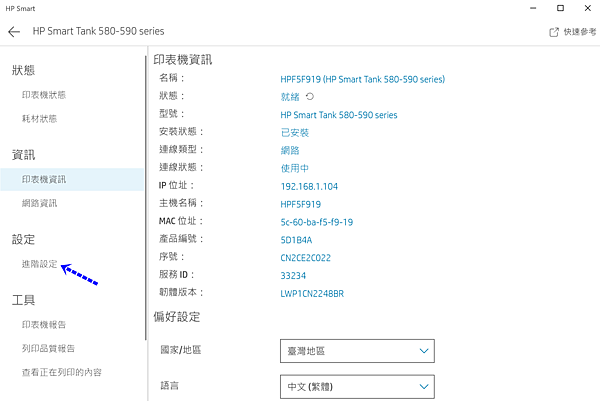
Task: Open 查看正在列印的內容 item
Action: 62,372
